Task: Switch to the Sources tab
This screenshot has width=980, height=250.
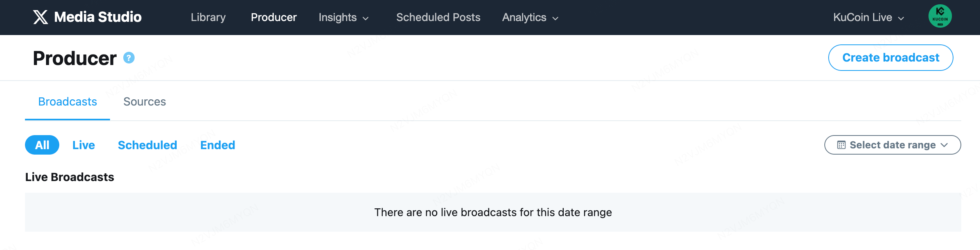Action: point(144,102)
